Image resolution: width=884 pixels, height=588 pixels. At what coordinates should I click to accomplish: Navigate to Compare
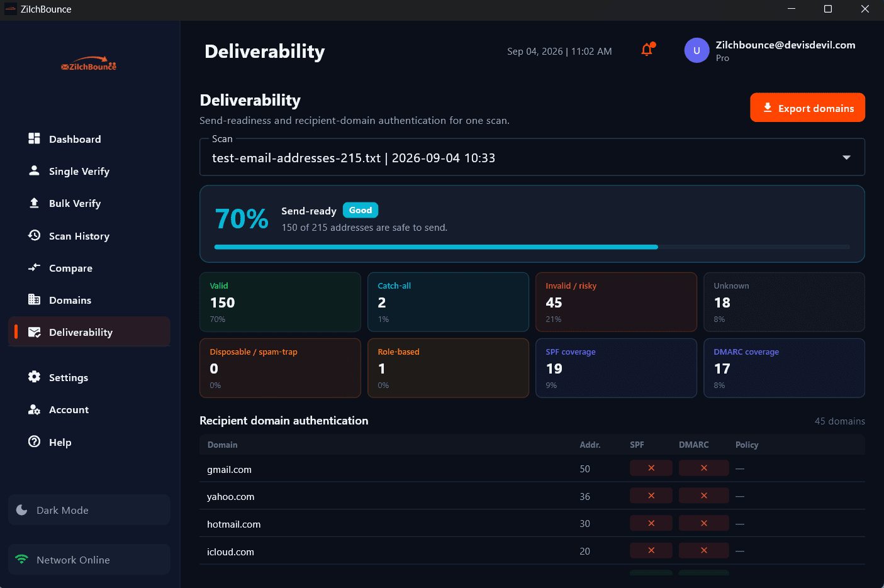pos(89,268)
